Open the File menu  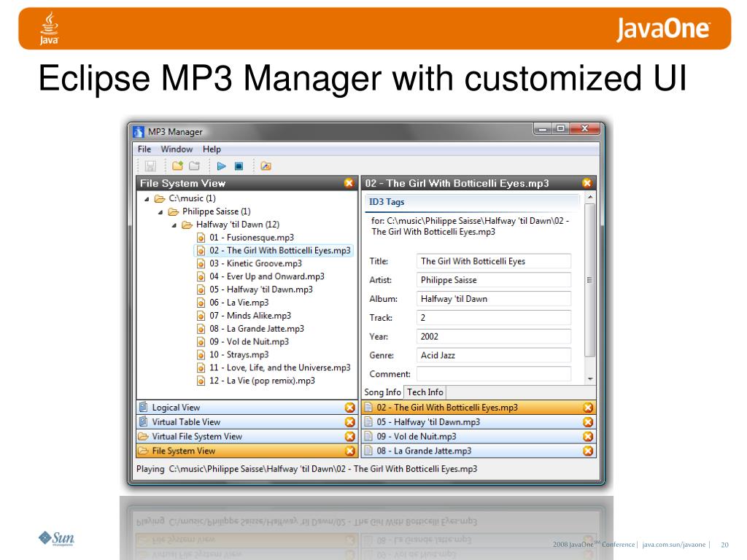pos(144,149)
